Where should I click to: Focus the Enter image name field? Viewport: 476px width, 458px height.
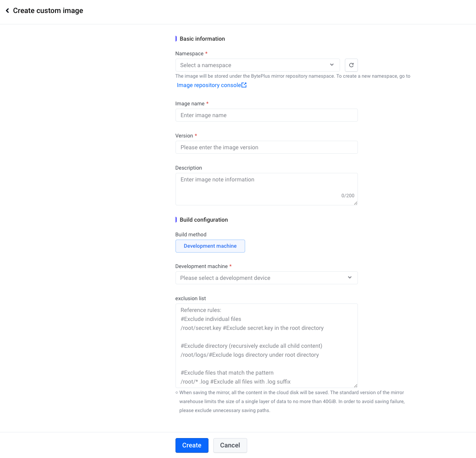point(266,115)
